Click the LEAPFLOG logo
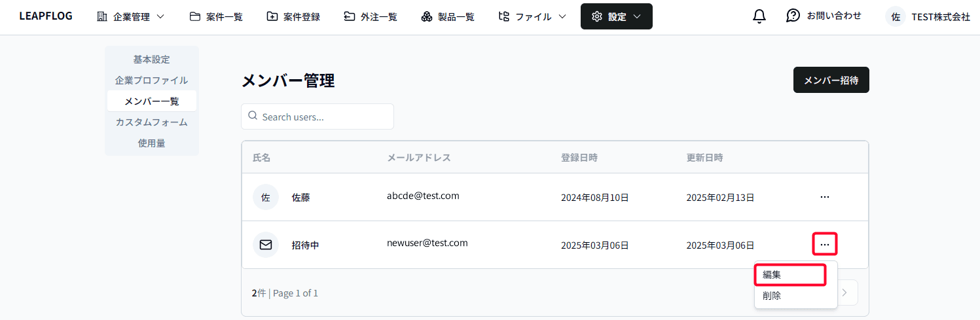The width and height of the screenshot is (980, 320). point(46,16)
